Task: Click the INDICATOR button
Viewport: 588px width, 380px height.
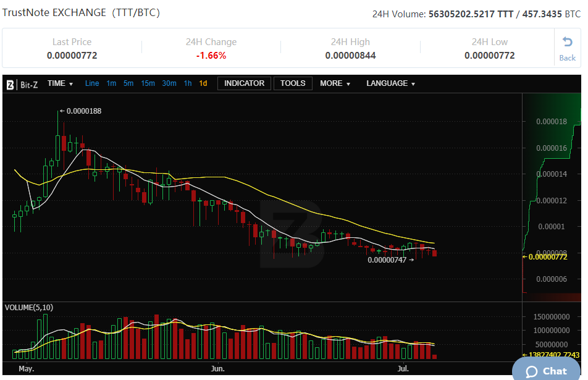Action: (x=244, y=83)
